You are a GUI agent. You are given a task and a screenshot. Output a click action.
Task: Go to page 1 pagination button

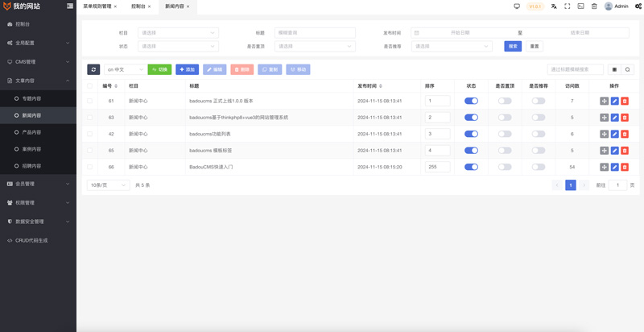click(x=571, y=185)
